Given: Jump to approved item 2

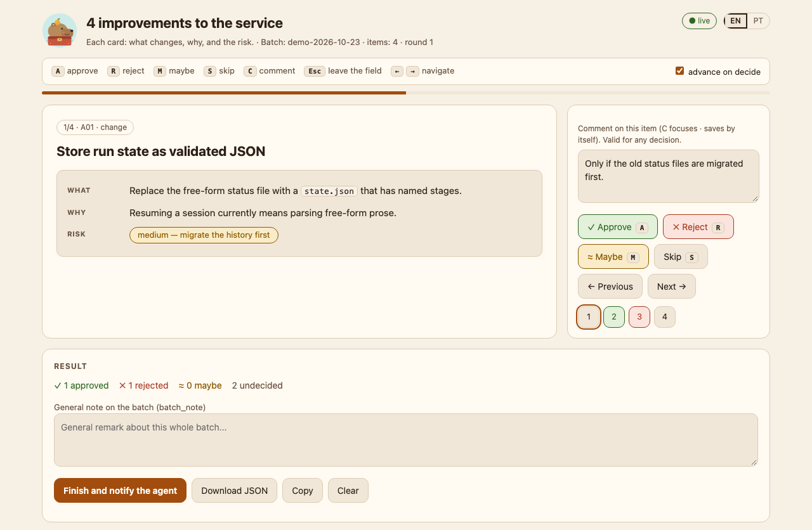Looking at the screenshot, I should [x=614, y=317].
